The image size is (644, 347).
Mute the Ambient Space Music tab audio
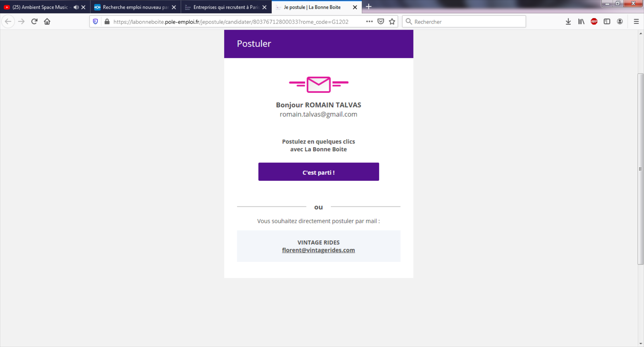76,7
